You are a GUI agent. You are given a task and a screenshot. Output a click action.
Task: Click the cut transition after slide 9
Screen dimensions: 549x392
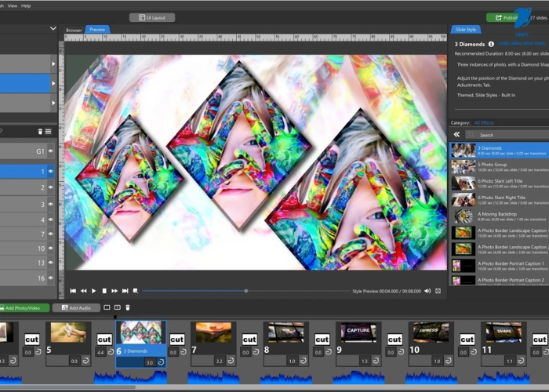394,339
